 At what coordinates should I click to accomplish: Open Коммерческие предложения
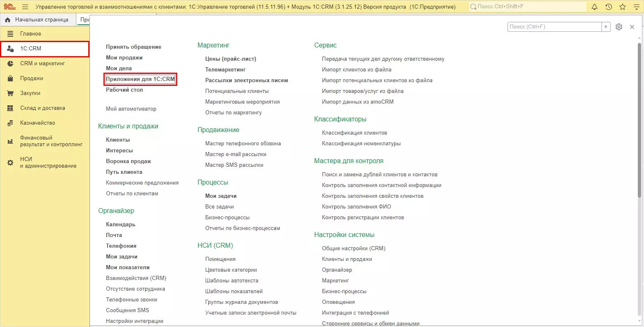[x=142, y=183]
